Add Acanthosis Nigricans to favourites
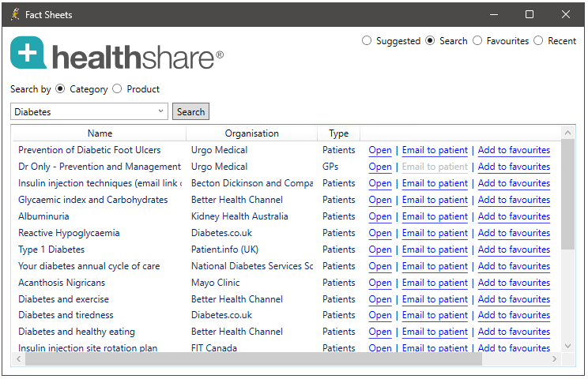The image size is (588, 379). click(x=514, y=283)
